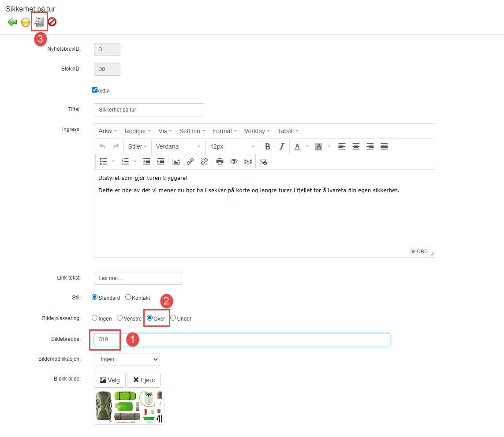Viewport: 504px width, 437px height.
Task: Click the insert link icon
Action: point(190,161)
